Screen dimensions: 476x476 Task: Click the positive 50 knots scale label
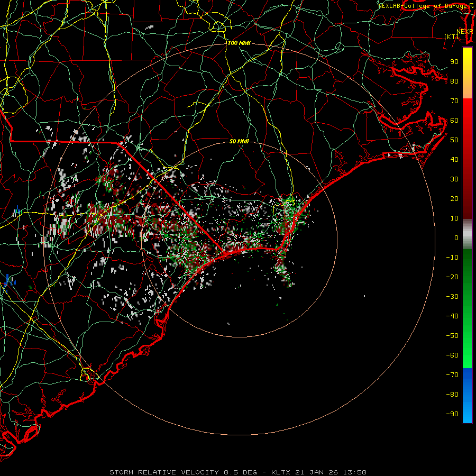point(454,140)
